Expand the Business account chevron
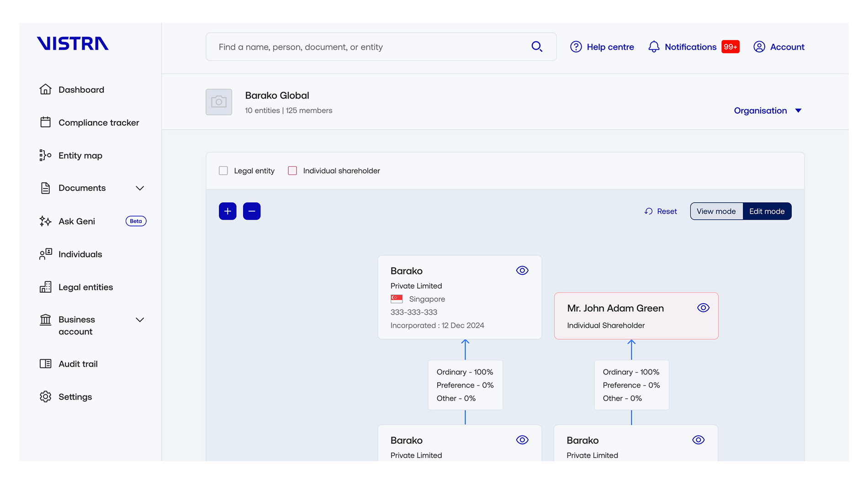The height and width of the screenshot is (484, 868). click(x=140, y=320)
